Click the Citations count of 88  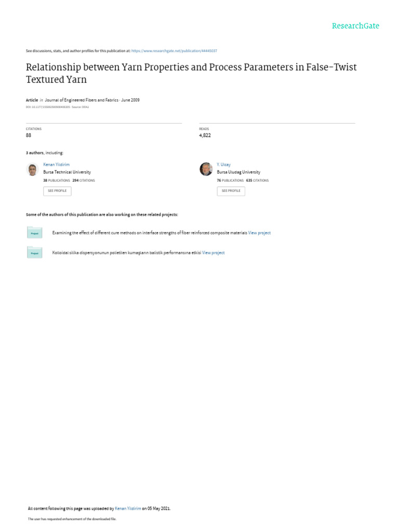29,135
